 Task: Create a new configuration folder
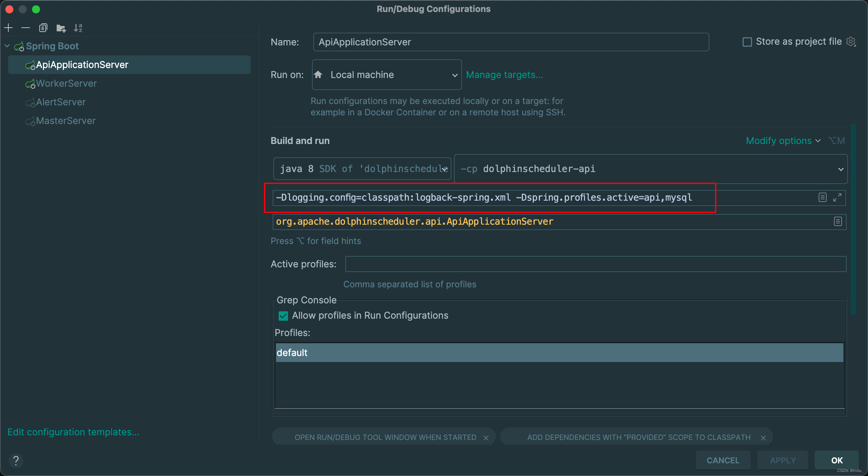[x=61, y=28]
